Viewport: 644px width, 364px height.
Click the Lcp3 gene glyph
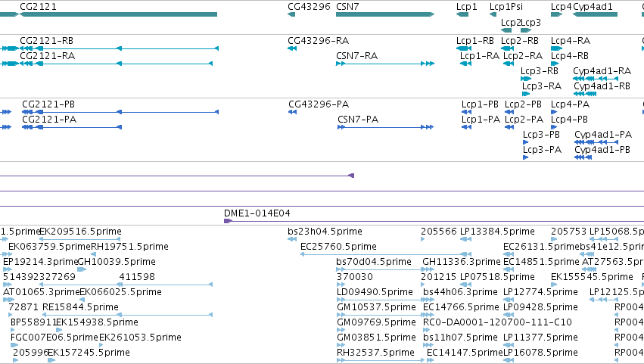point(526,30)
